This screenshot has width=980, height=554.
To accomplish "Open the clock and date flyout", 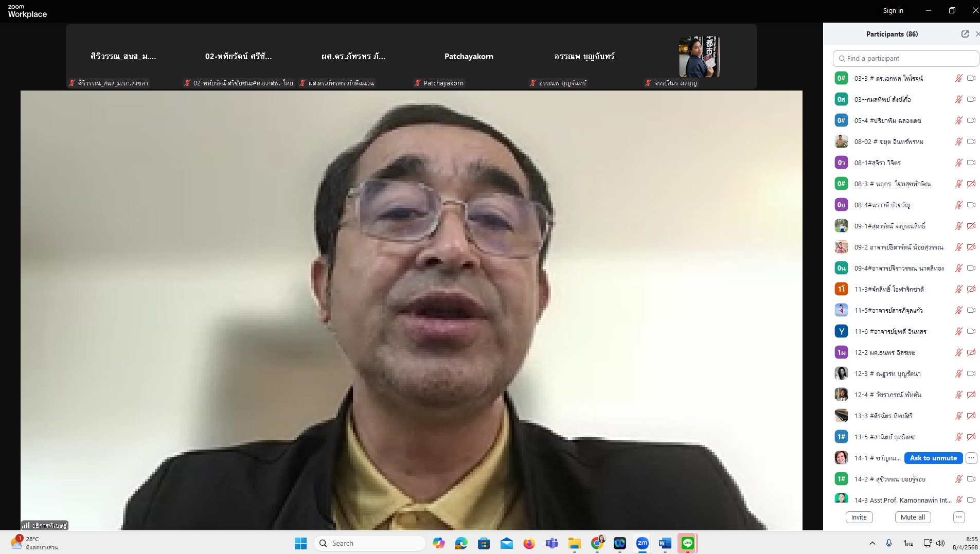I will tap(965, 543).
